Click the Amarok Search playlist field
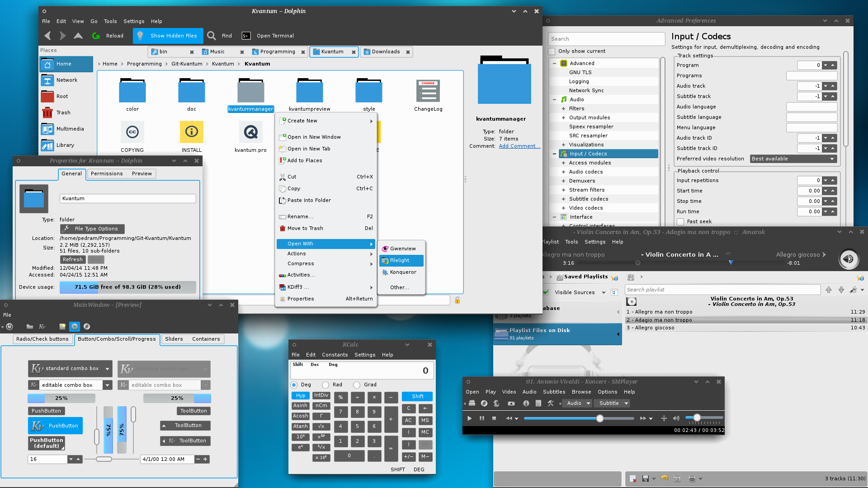The image size is (868, 488). (722, 290)
